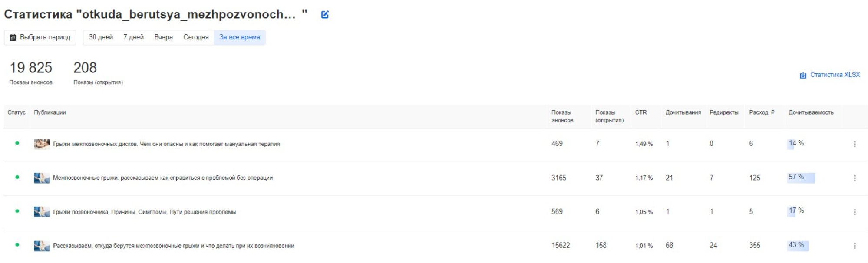Click thumbnail of 'Межпозвоночные грыжи' publication

[42, 178]
